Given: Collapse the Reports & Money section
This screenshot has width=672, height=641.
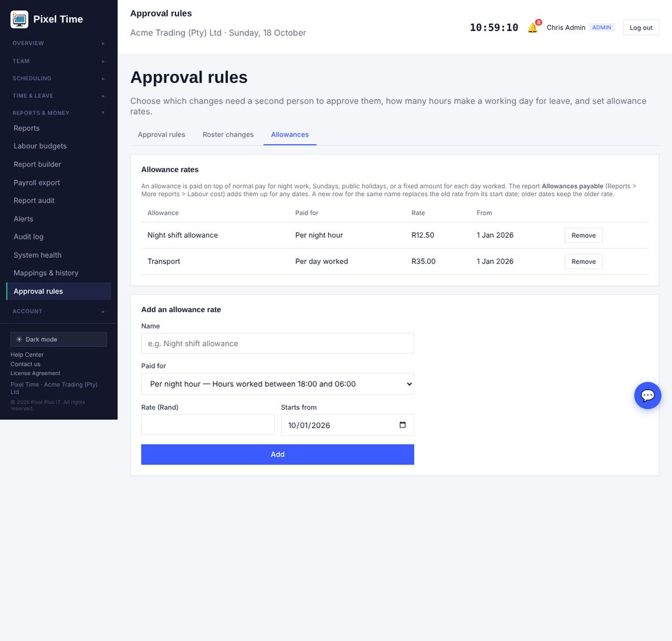Looking at the screenshot, I should (59, 113).
